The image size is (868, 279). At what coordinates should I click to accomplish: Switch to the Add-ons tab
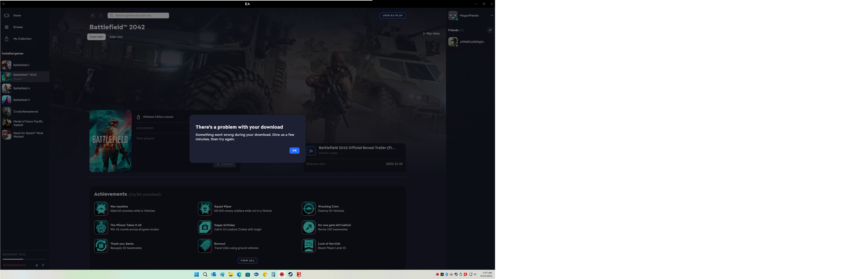116,37
